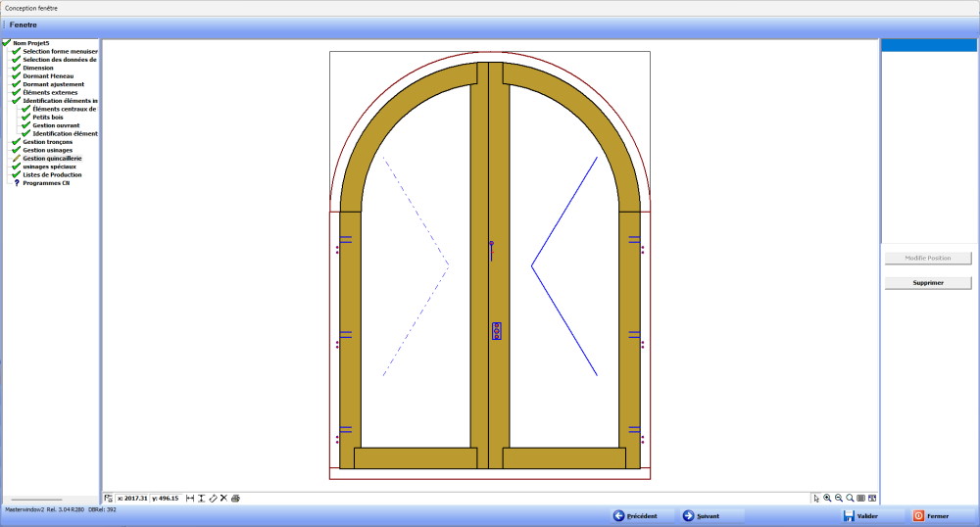This screenshot has width=980, height=527.
Task: Open the Éléments externes step
Action: [51, 92]
